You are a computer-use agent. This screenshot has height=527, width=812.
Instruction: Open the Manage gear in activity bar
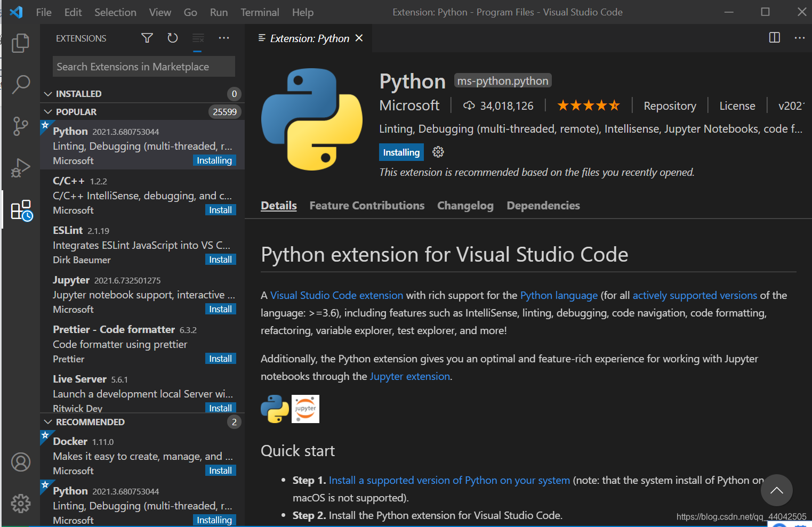click(21, 504)
